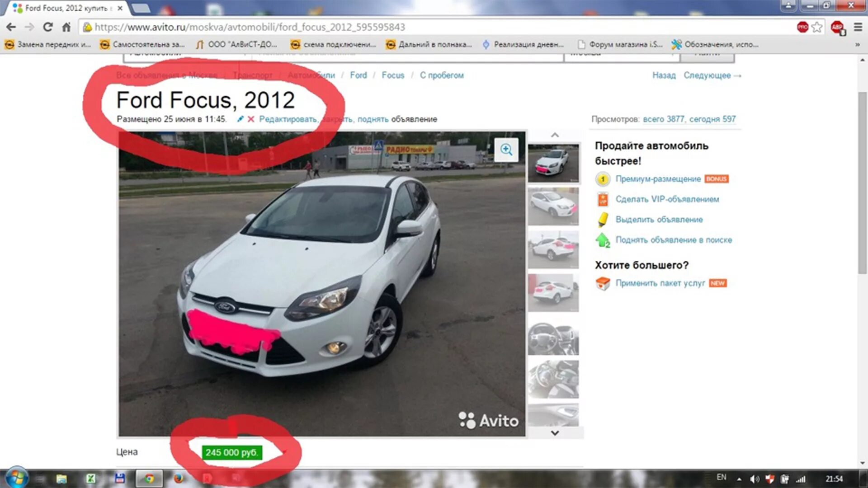Open bookmark 'Реализация дневн...'
Screen dimensions: 868x488
click(523, 44)
